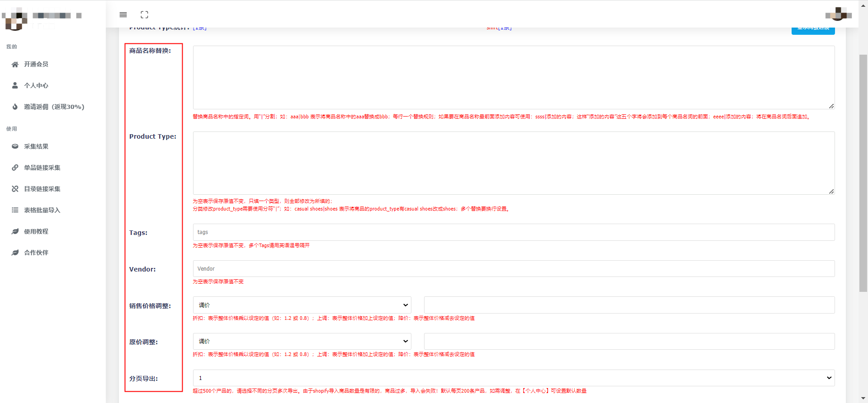Click the 销售价格调整 value input
Image resolution: width=868 pixels, height=403 pixels.
tap(629, 305)
